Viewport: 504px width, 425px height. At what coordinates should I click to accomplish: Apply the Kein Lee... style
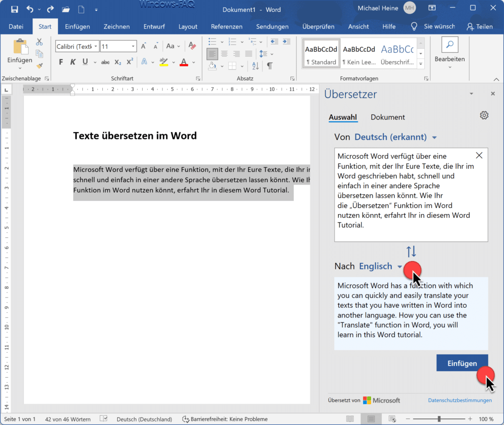(359, 54)
